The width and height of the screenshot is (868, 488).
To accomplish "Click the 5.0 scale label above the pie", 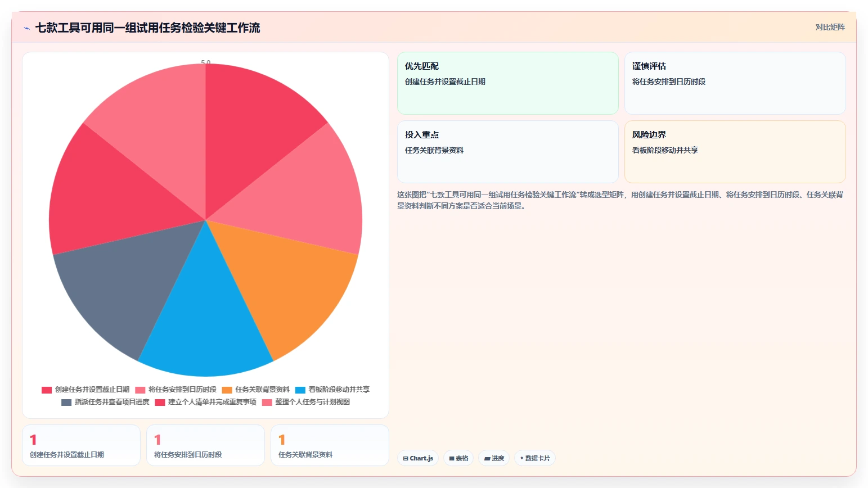I will pyautogui.click(x=206, y=62).
